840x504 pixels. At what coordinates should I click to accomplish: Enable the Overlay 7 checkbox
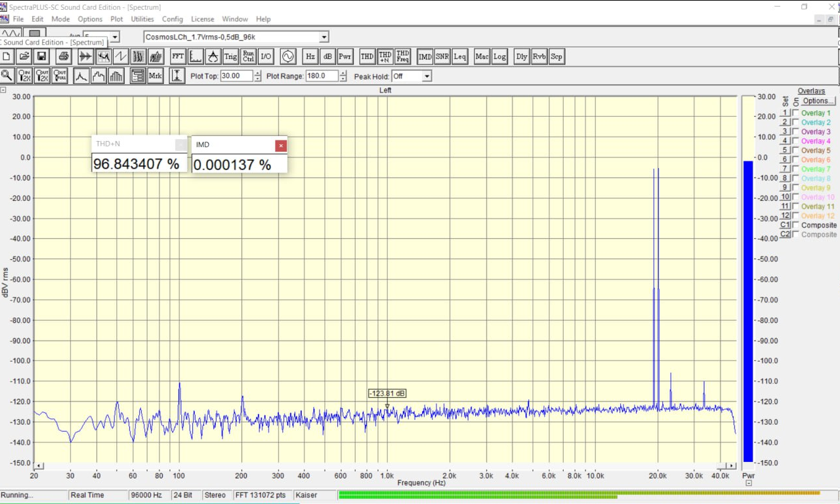[x=796, y=169]
